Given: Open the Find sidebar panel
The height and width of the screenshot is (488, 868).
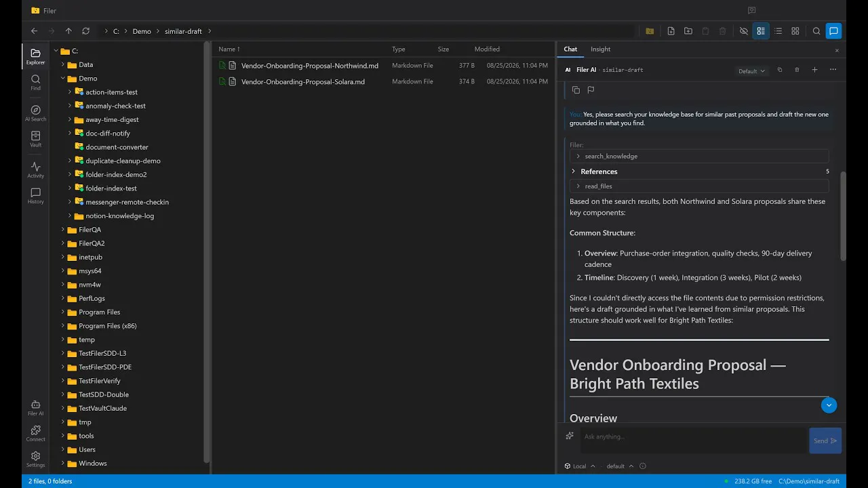Looking at the screenshot, I should click(35, 83).
